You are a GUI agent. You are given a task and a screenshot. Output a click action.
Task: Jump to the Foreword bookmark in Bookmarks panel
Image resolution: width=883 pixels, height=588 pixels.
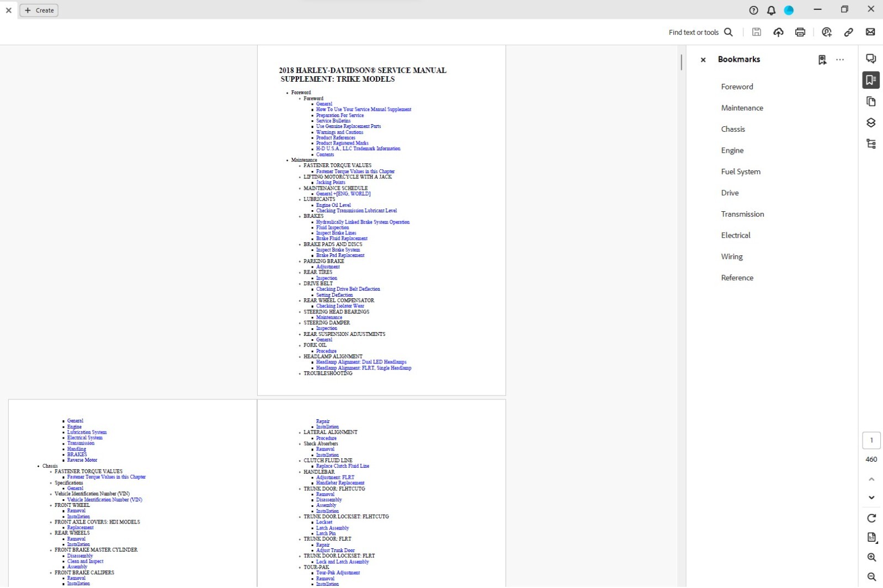[x=737, y=87]
